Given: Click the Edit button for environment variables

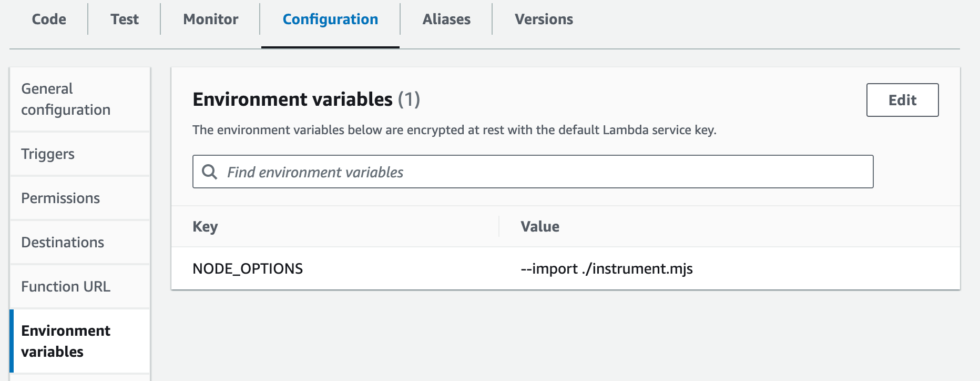Looking at the screenshot, I should tap(902, 100).
